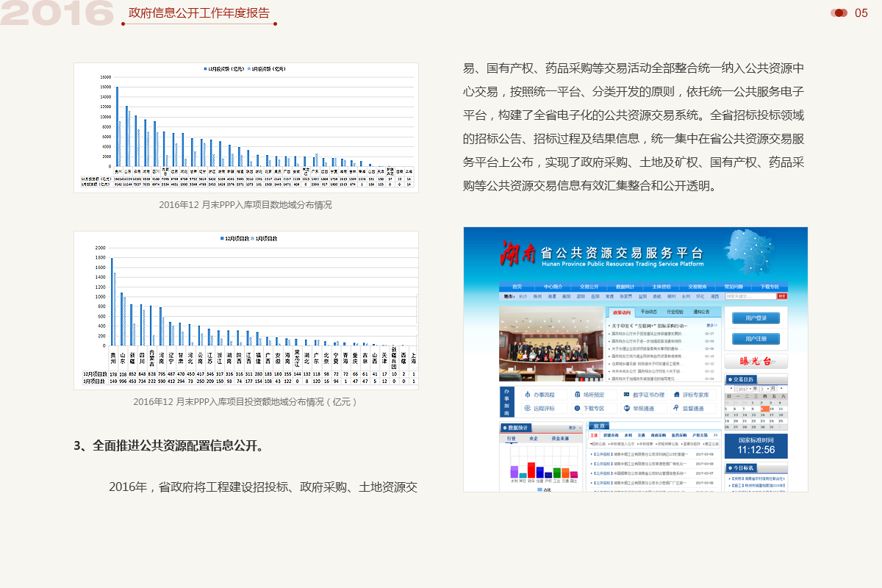Open the 举报通道 report channel icon

pyautogui.click(x=627, y=408)
